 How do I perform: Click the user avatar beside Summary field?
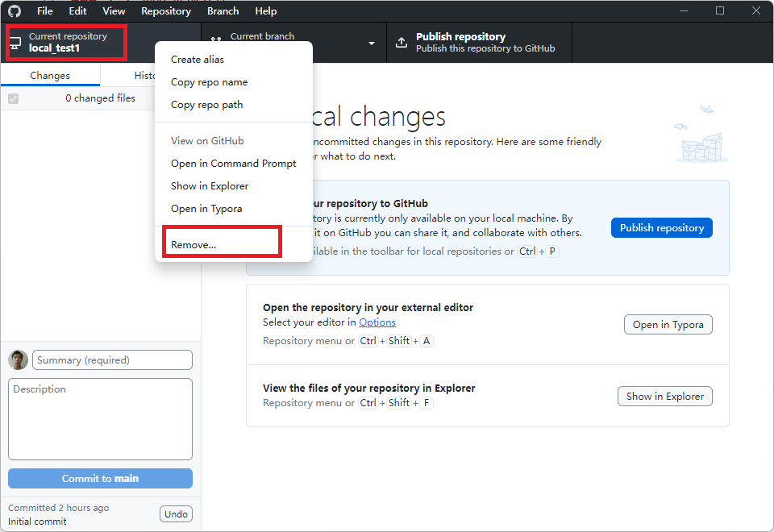pyautogui.click(x=19, y=360)
